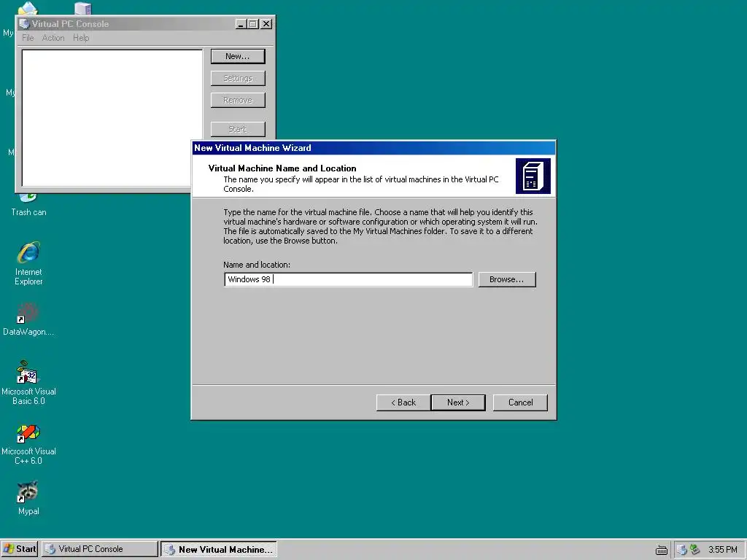Click the Settings button in Virtual PC Console

pyautogui.click(x=238, y=78)
